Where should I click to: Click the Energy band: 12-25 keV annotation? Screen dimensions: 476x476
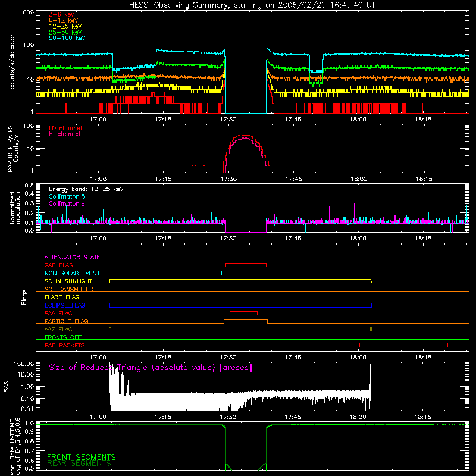click(86, 189)
